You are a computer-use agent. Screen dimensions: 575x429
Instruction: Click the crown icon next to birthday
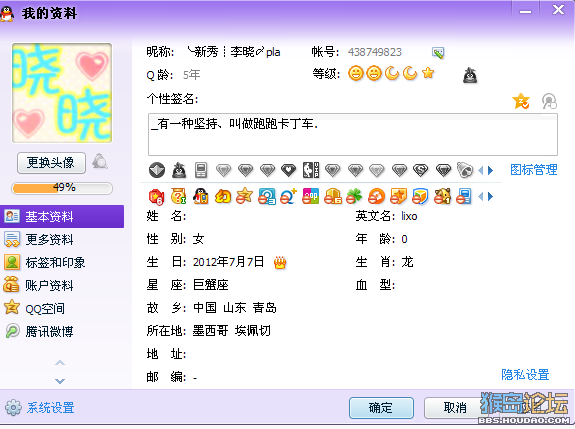point(280,263)
